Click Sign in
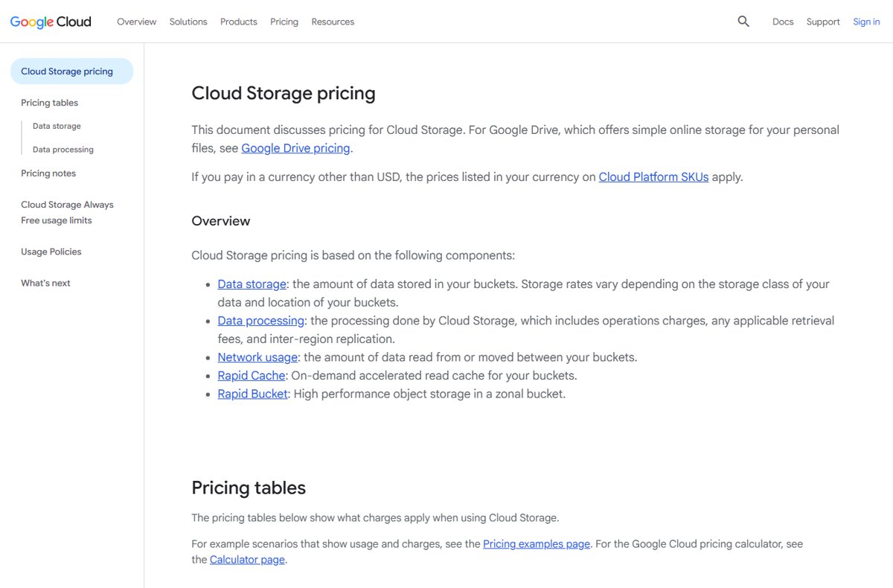The height and width of the screenshot is (588, 893). [866, 22]
